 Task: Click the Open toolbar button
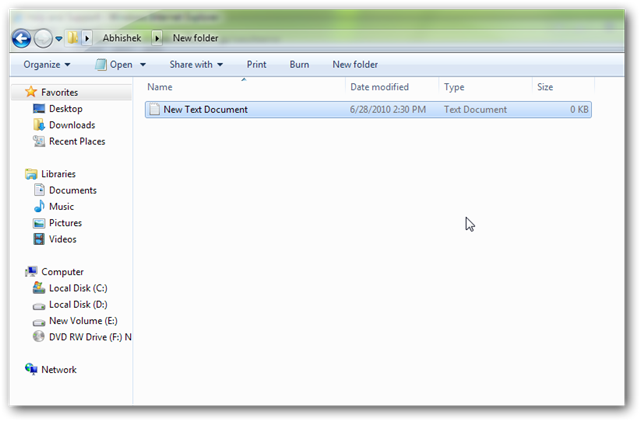point(114,65)
